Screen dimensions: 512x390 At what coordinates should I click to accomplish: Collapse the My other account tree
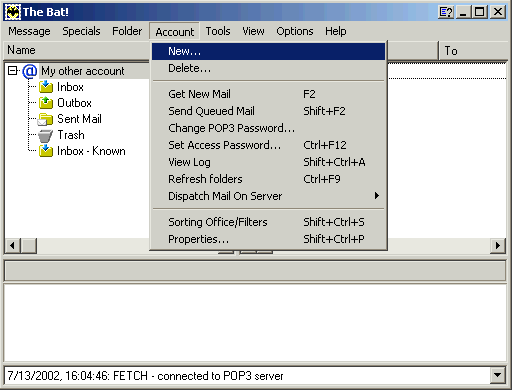coord(13,71)
